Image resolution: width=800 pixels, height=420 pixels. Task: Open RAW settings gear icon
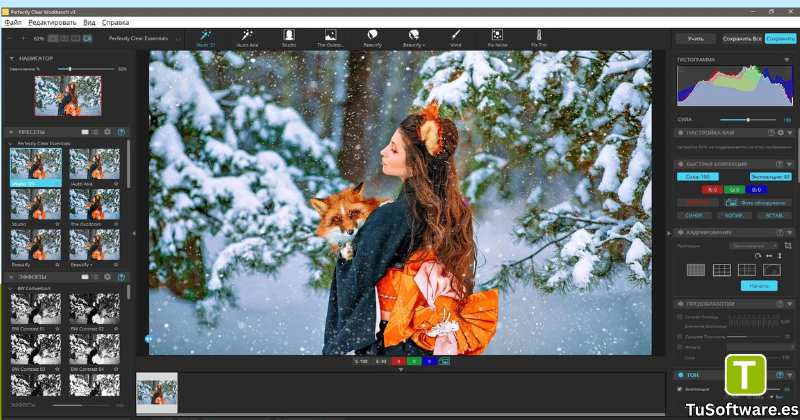pos(781,133)
